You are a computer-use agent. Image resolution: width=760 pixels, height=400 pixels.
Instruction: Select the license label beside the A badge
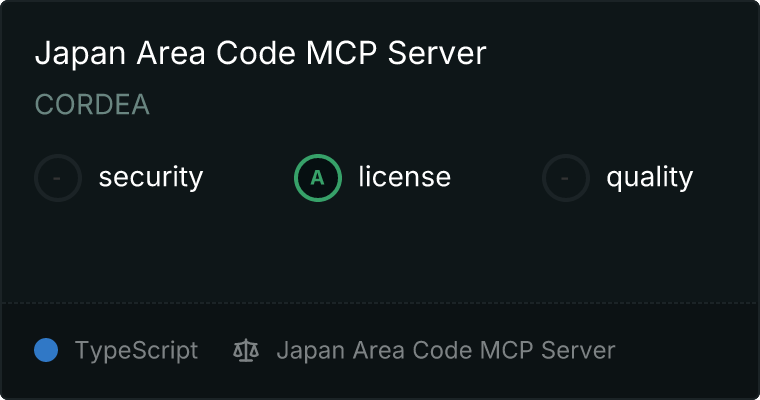pyautogui.click(x=404, y=178)
